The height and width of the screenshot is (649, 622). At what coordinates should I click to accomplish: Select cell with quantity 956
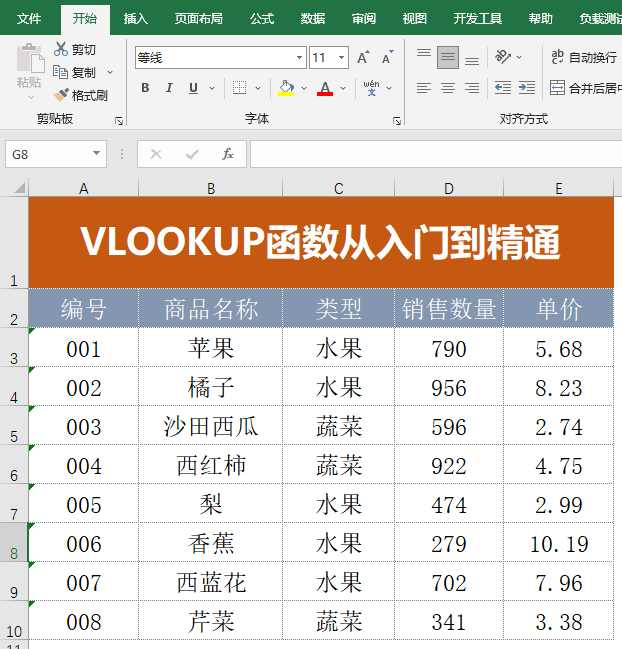(x=449, y=387)
